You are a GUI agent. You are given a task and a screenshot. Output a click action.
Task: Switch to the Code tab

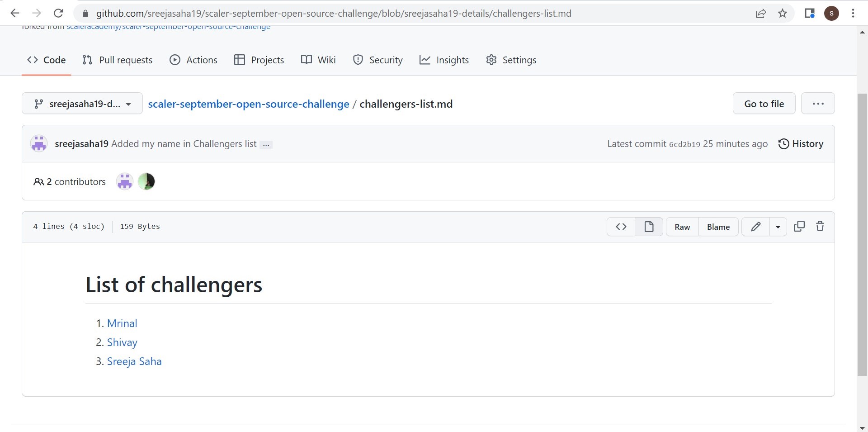click(47, 60)
